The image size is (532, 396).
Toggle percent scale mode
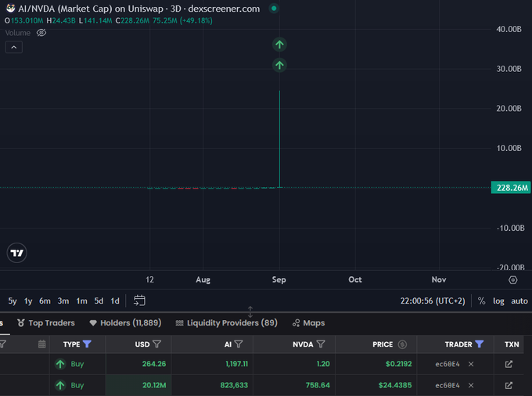(481, 301)
